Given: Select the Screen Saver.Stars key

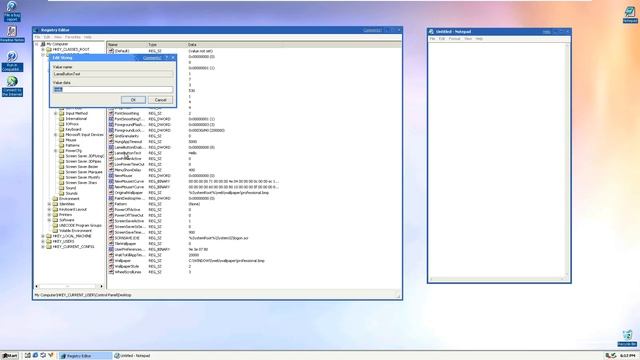Looking at the screenshot, I should click(x=81, y=182).
